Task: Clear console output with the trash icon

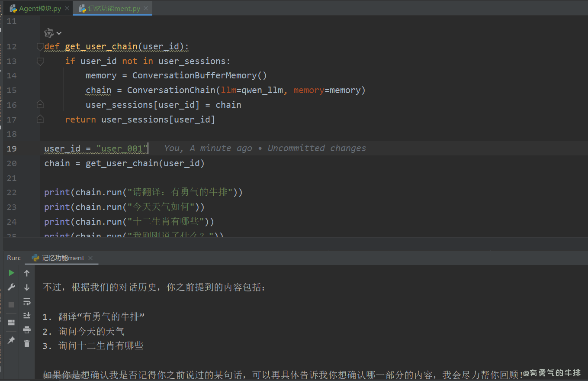Action: (x=27, y=344)
